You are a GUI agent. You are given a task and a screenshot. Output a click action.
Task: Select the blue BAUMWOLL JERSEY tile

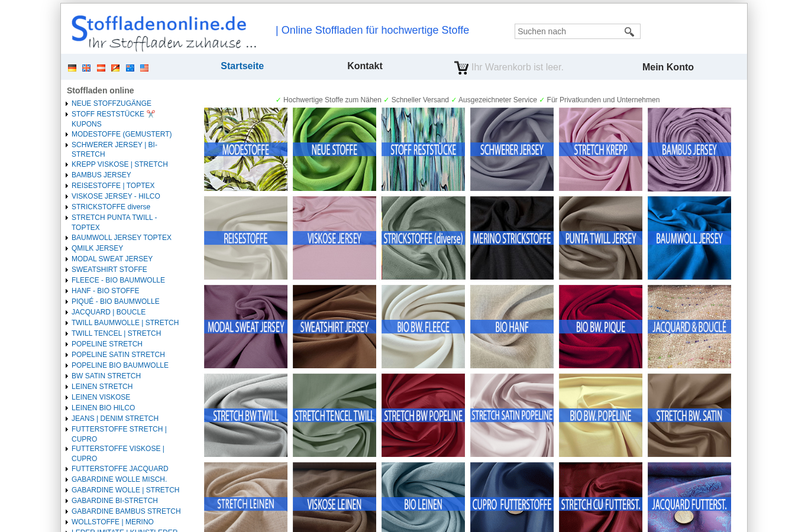[x=689, y=238]
